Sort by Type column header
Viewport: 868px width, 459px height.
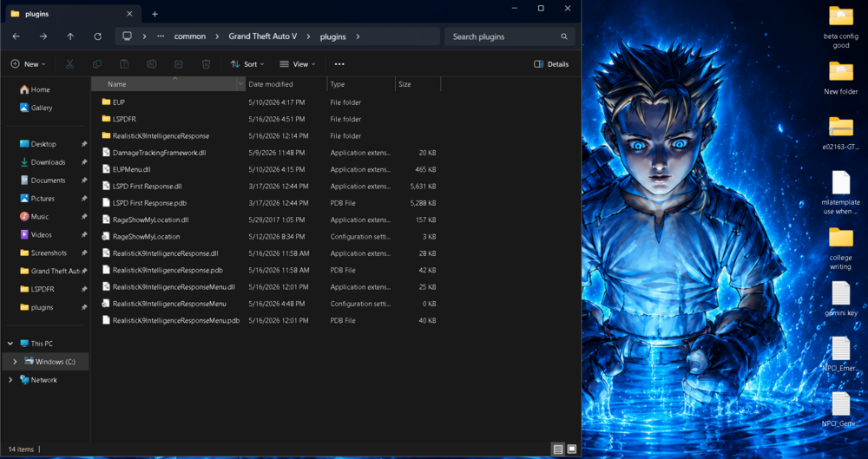[x=361, y=84]
